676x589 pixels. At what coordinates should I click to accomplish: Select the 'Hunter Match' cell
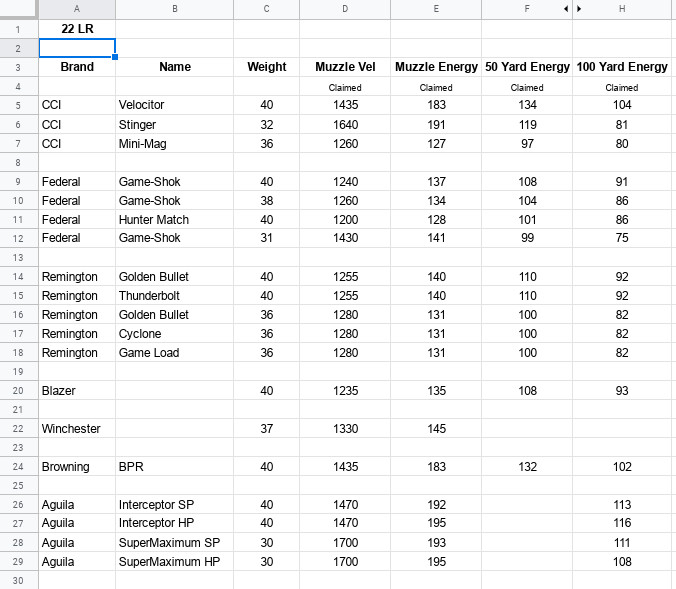(x=175, y=219)
